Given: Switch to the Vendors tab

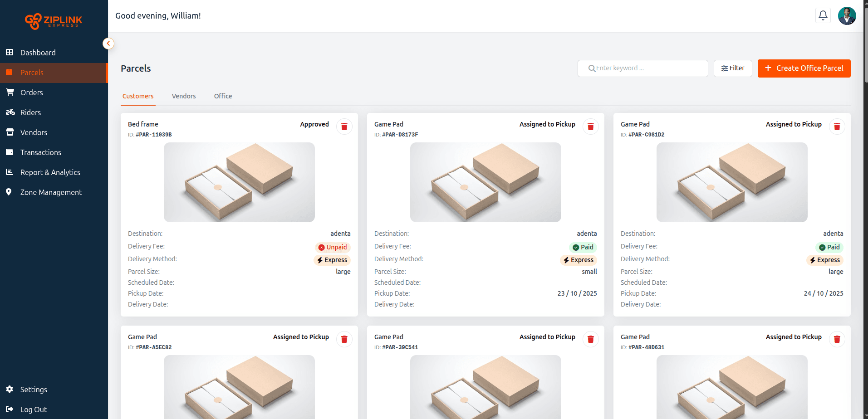Looking at the screenshot, I should (x=184, y=96).
